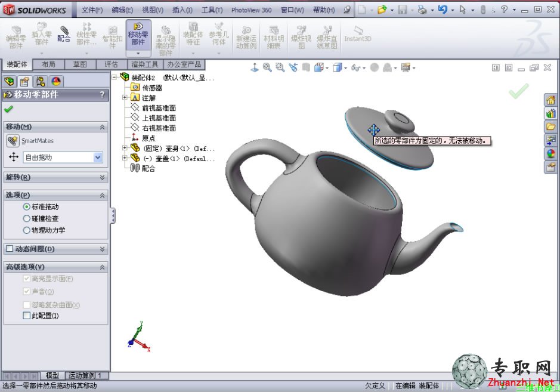Expand the 旋转(R) section
Screen dimensions: 560x392
[x=102, y=178]
